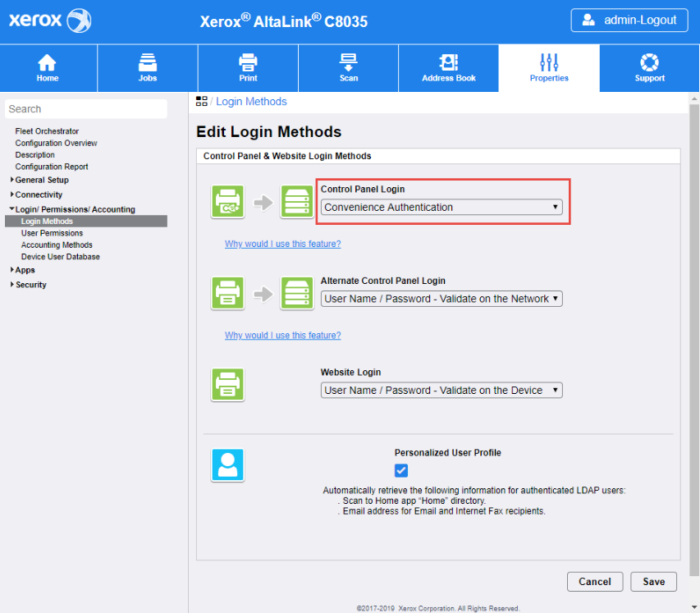Select User Permissions in the sidebar
Image resolution: width=700 pixels, height=613 pixels.
point(52,233)
